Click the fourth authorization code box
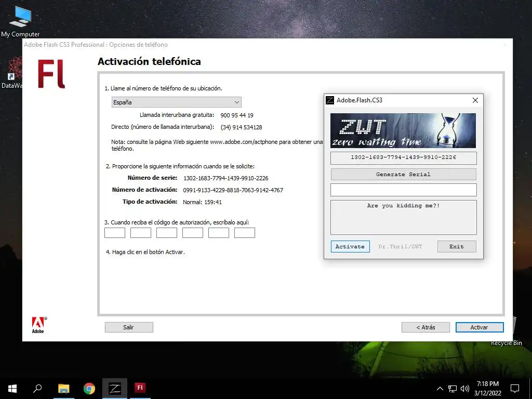The width and height of the screenshot is (532, 399). coord(193,233)
